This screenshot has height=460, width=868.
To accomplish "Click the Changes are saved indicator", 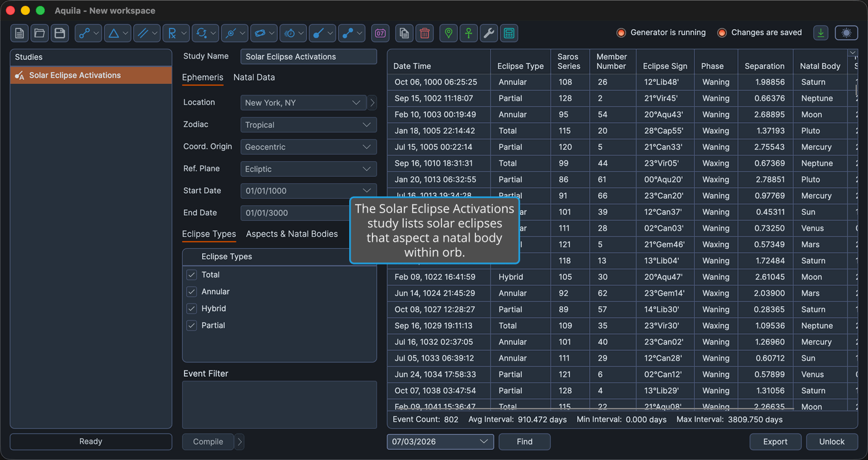I will [x=759, y=32].
